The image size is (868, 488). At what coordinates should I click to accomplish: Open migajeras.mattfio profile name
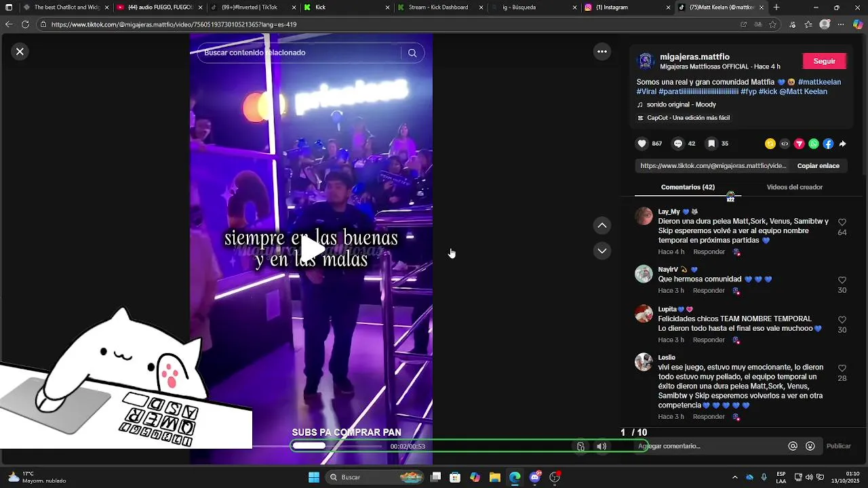pyautogui.click(x=694, y=57)
